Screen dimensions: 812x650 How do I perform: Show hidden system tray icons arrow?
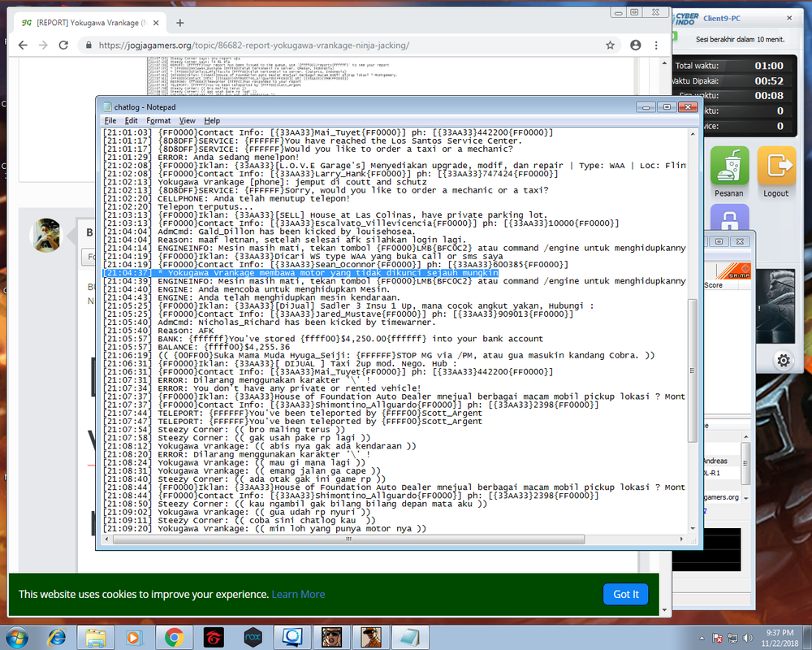click(702, 638)
